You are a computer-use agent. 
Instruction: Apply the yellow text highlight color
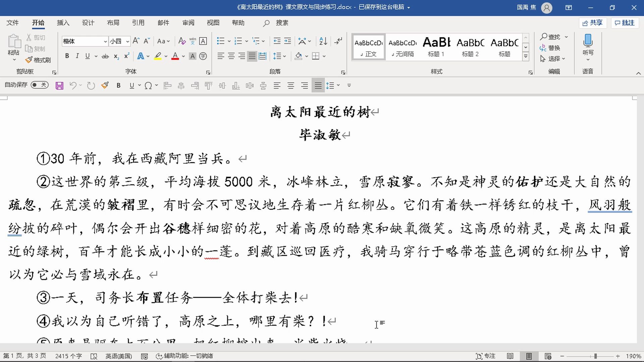click(158, 56)
